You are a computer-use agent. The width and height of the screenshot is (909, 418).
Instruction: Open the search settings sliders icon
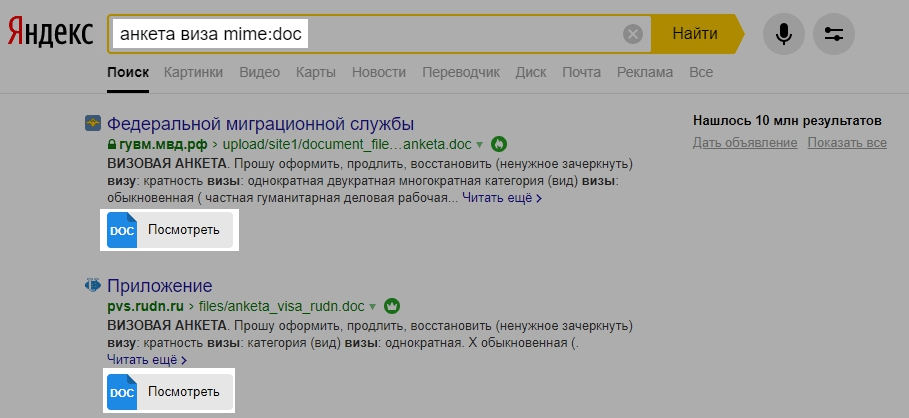[x=833, y=34]
